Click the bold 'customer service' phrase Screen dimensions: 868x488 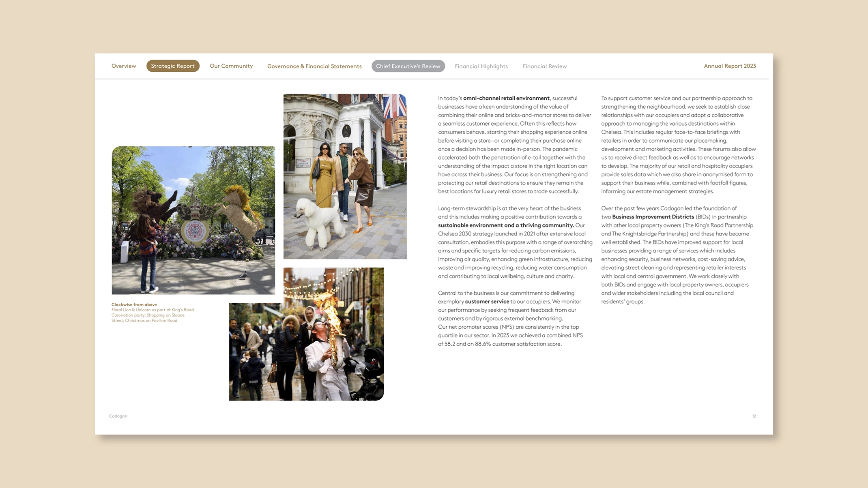click(x=487, y=302)
